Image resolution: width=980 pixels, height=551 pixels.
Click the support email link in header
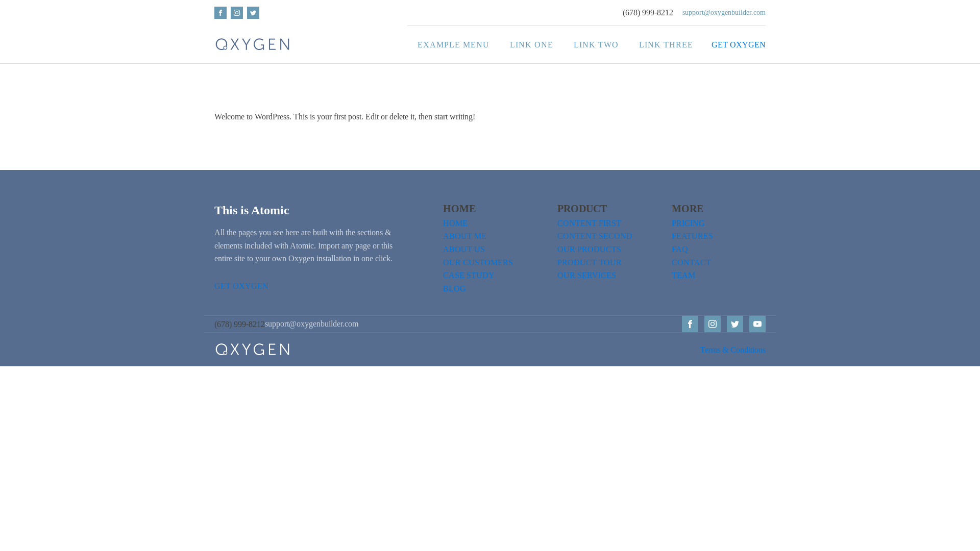coord(724,13)
